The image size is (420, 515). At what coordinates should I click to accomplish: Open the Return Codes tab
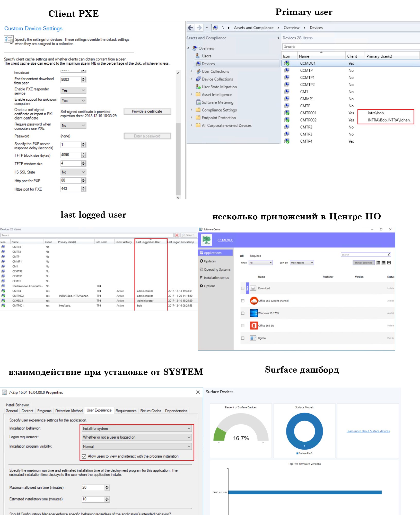[151, 411]
